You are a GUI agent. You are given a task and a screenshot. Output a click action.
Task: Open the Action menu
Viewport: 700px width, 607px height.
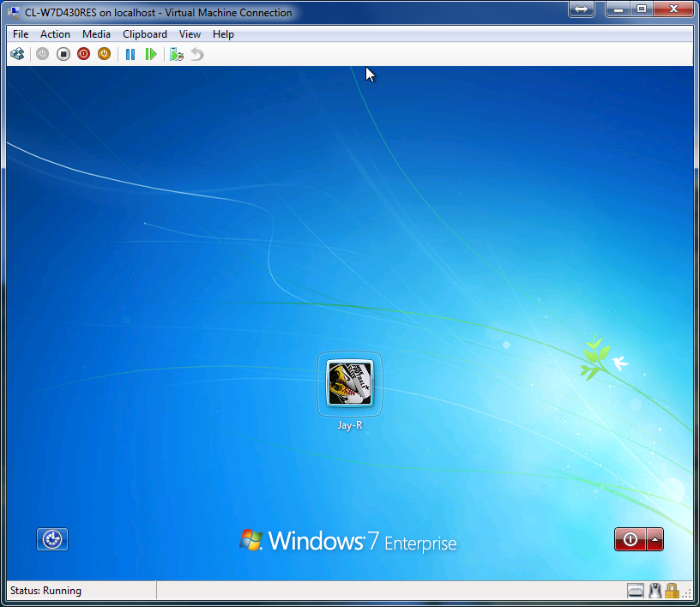[55, 34]
